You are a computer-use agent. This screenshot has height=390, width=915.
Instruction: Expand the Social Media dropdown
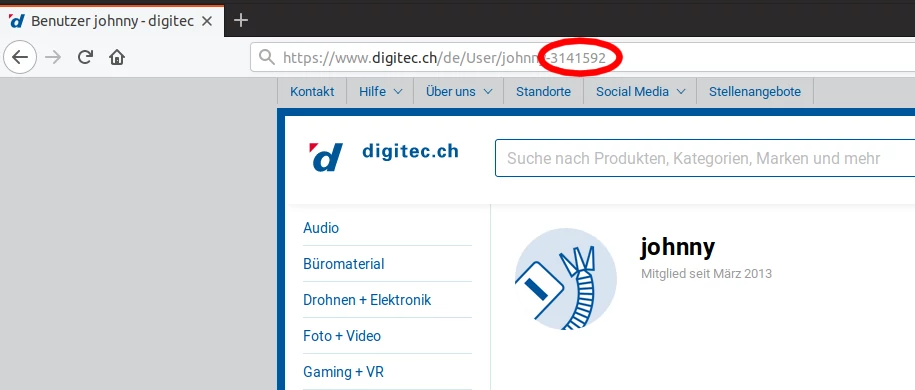[640, 92]
